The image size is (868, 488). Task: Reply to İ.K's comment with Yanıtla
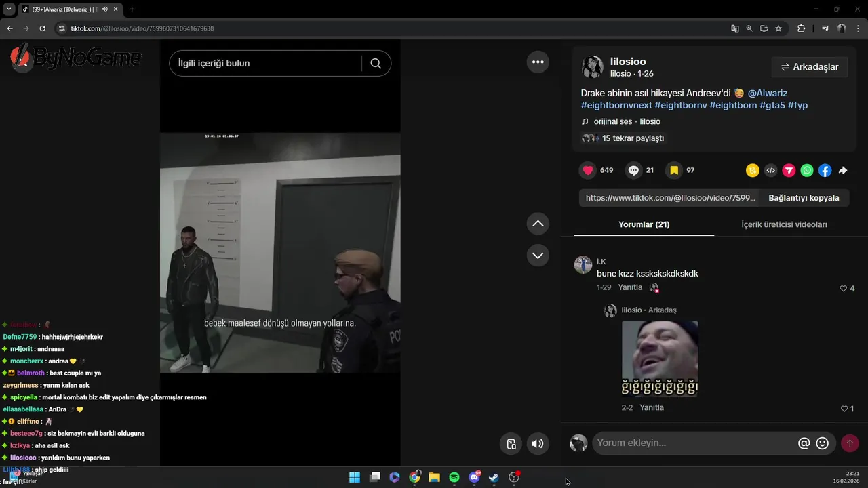coord(630,287)
